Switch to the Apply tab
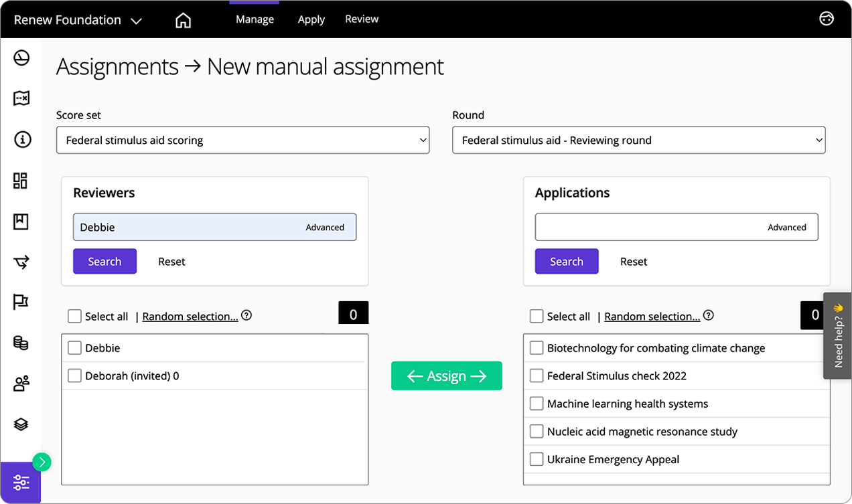The height and width of the screenshot is (504, 852). coord(311,19)
